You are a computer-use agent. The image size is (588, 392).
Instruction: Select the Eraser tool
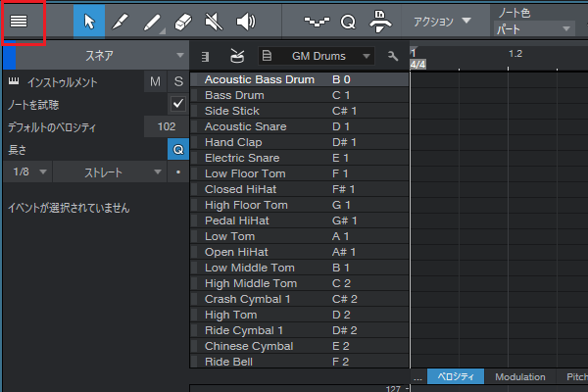coord(183,21)
